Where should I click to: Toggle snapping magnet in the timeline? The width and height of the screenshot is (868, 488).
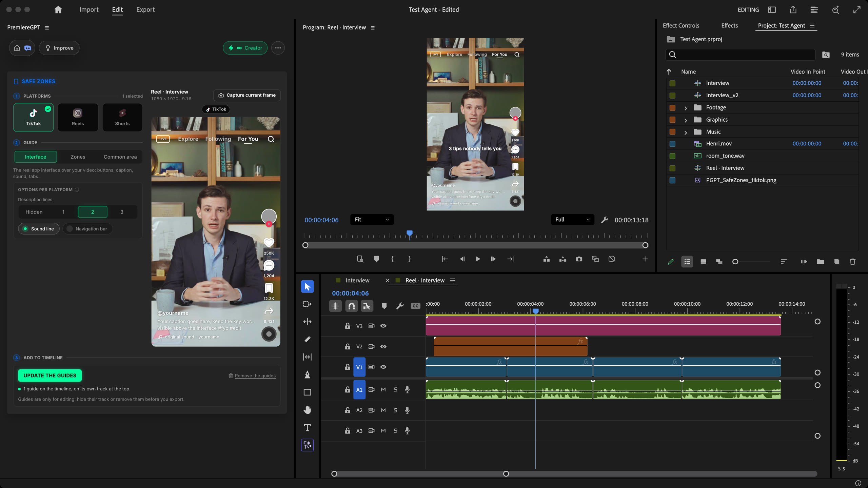point(351,306)
